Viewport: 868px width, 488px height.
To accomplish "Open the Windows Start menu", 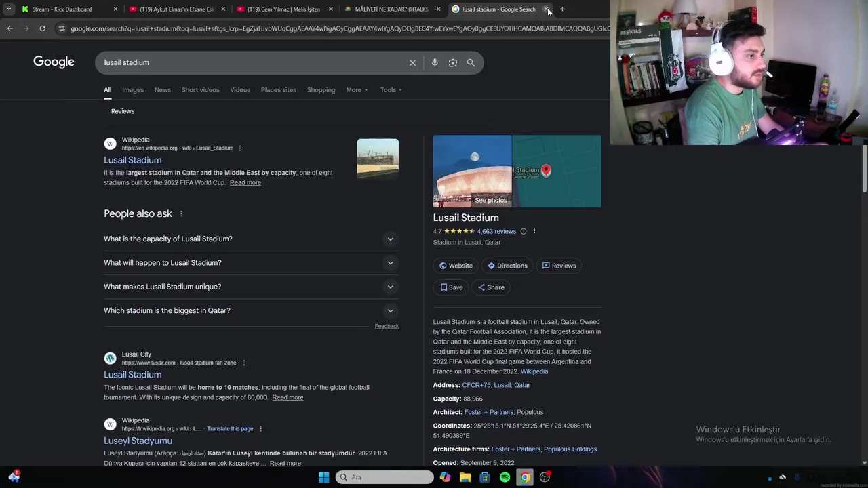I will [323, 477].
